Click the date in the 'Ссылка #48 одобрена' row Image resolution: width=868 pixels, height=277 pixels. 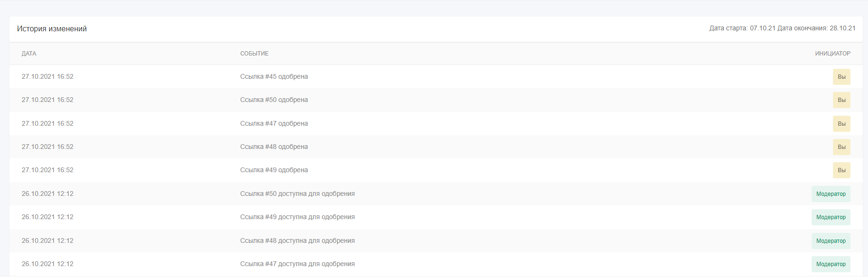47,147
